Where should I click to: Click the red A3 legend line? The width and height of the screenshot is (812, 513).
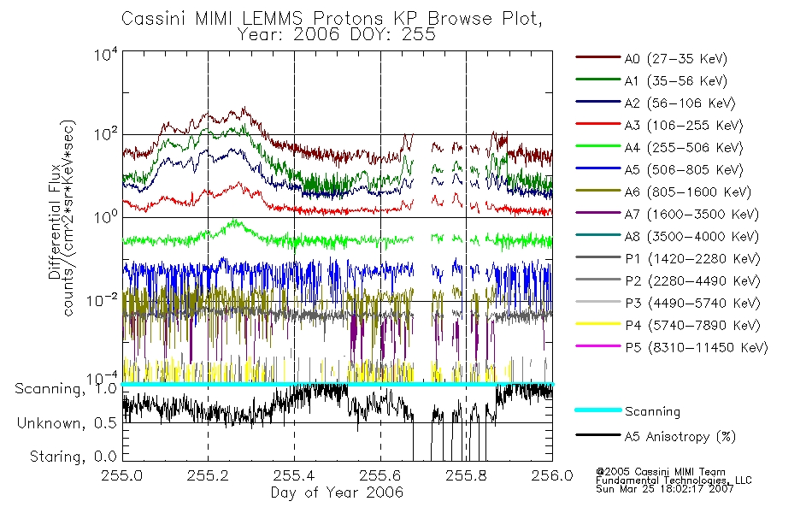pyautogui.click(x=598, y=124)
